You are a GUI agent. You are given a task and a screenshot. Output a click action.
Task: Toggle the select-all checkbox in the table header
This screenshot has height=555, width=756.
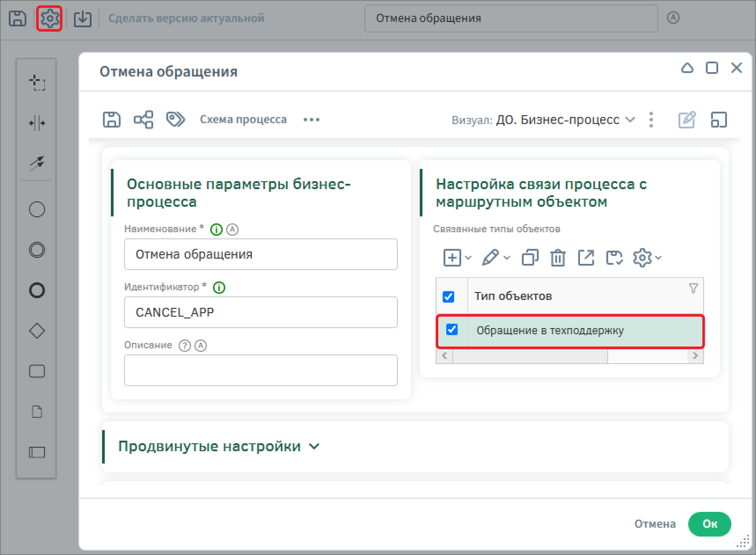point(448,297)
